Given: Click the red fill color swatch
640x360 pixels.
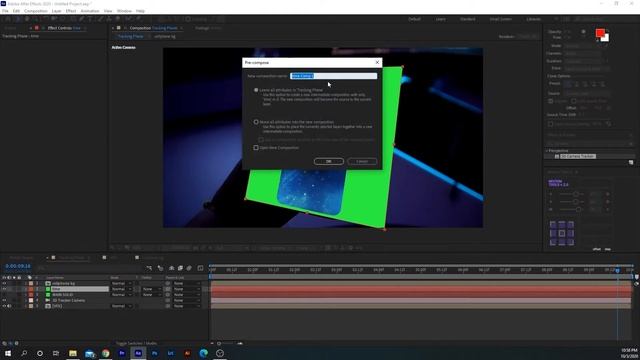Looking at the screenshot, I should pyautogui.click(x=600, y=33).
